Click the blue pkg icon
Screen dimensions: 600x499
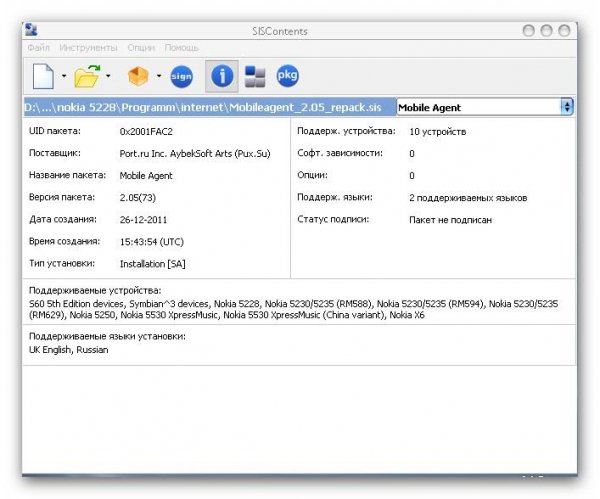[x=287, y=76]
